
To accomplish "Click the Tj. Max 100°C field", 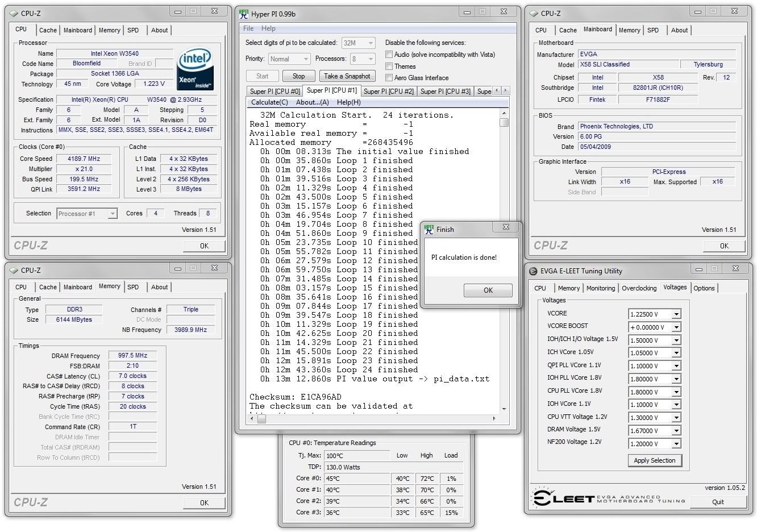I will tap(357, 455).
